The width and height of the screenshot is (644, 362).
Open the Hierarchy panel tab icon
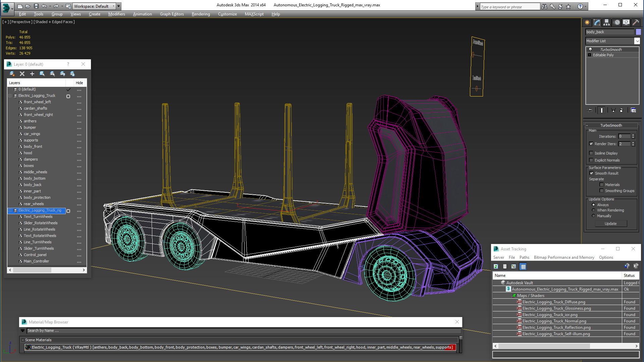(x=606, y=22)
